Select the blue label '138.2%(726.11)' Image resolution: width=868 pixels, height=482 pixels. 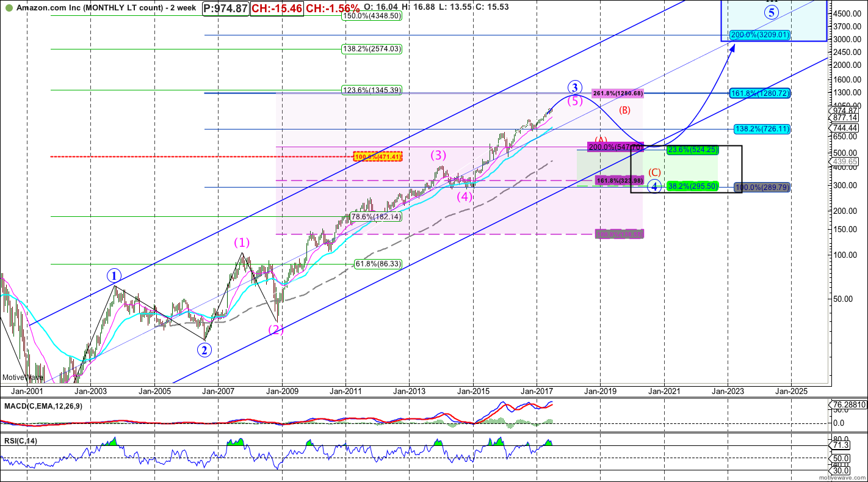pos(762,130)
